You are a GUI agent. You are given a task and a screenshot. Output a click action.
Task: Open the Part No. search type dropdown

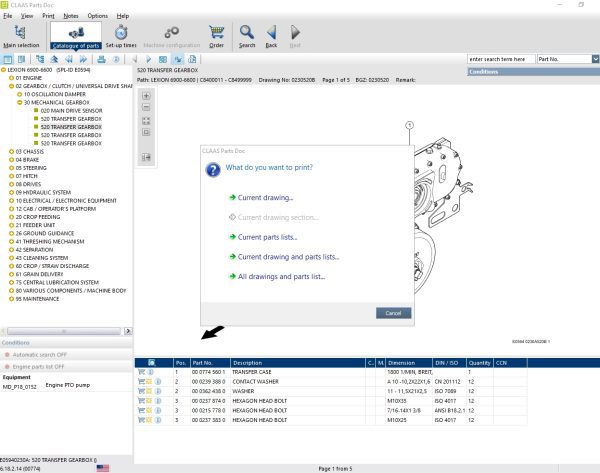pyautogui.click(x=595, y=59)
